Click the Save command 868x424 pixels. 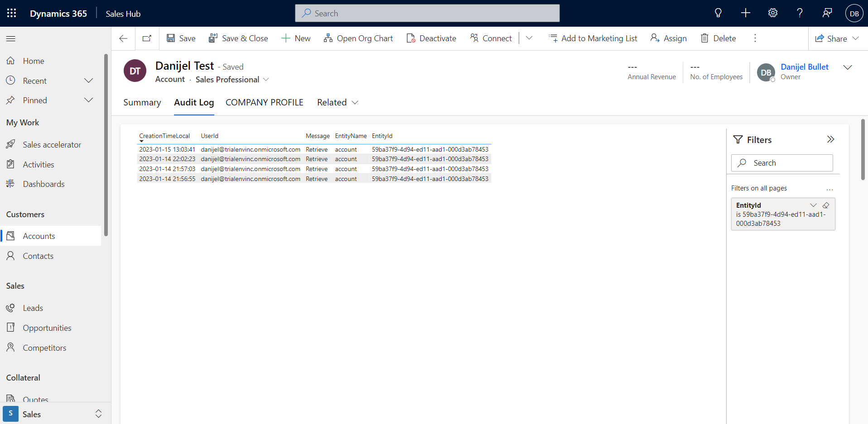click(x=181, y=38)
